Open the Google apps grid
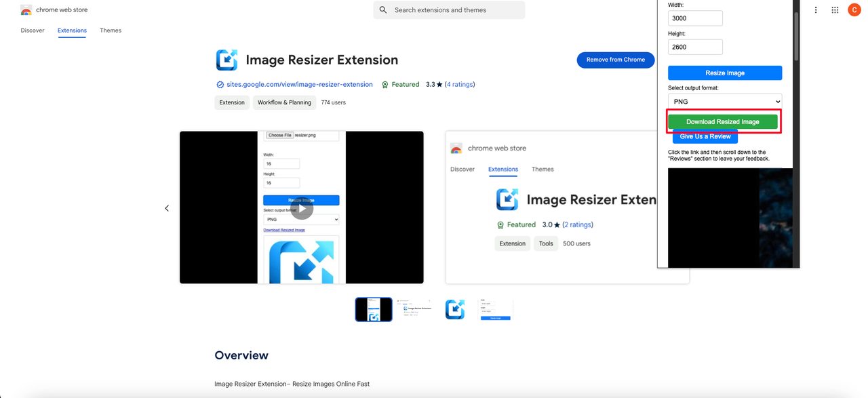The height and width of the screenshot is (398, 868). click(835, 10)
